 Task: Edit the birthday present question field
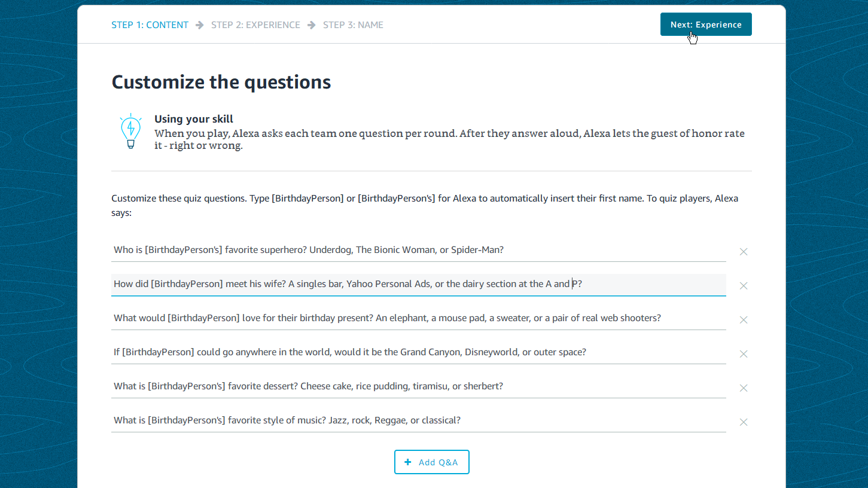[x=419, y=318]
